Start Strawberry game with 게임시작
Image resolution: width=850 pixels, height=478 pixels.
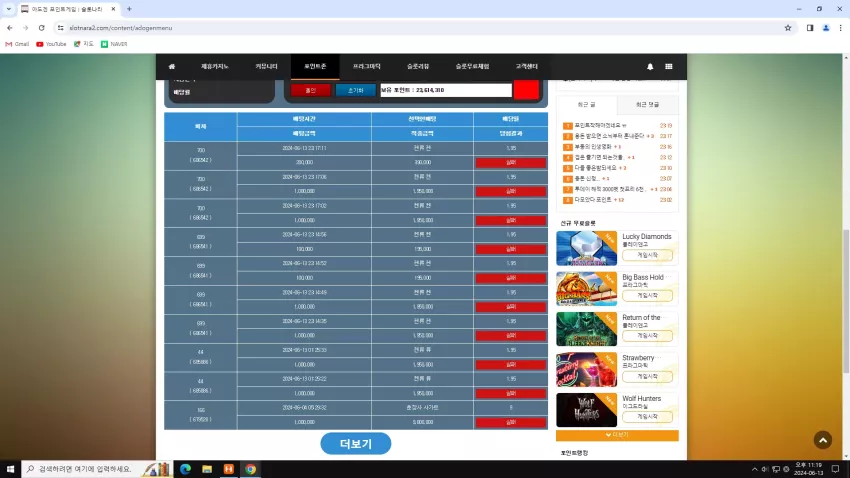pos(647,377)
